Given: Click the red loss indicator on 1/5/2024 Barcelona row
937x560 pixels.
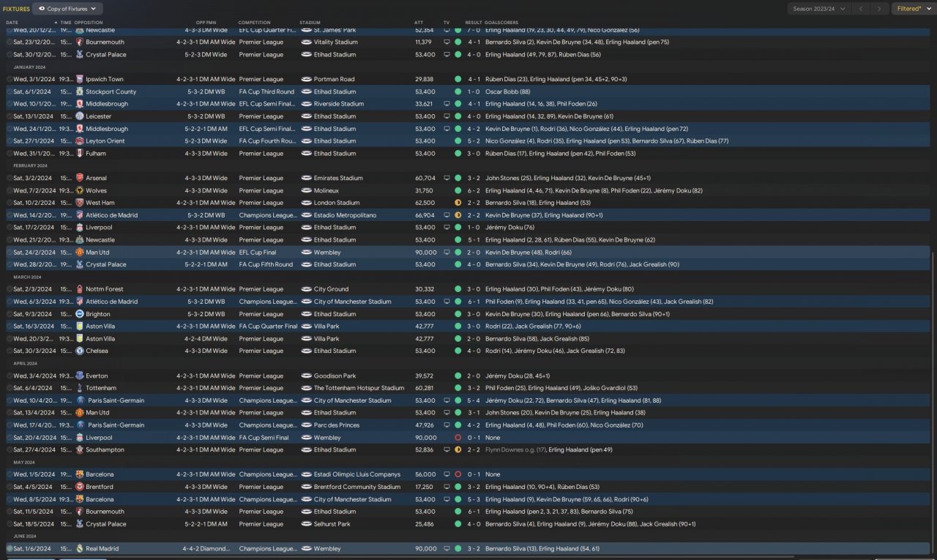Looking at the screenshot, I should (x=458, y=474).
